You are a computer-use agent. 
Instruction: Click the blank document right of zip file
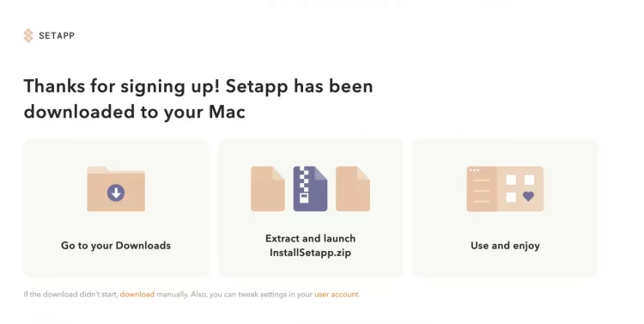click(353, 189)
